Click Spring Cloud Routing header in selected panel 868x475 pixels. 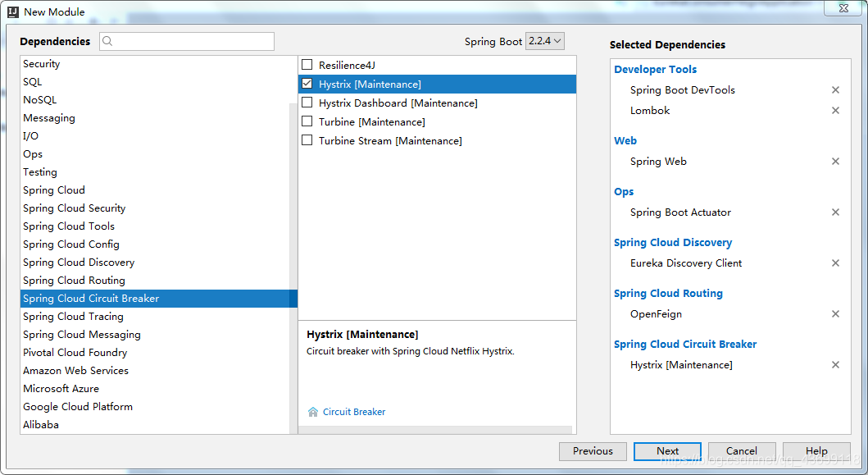click(668, 293)
